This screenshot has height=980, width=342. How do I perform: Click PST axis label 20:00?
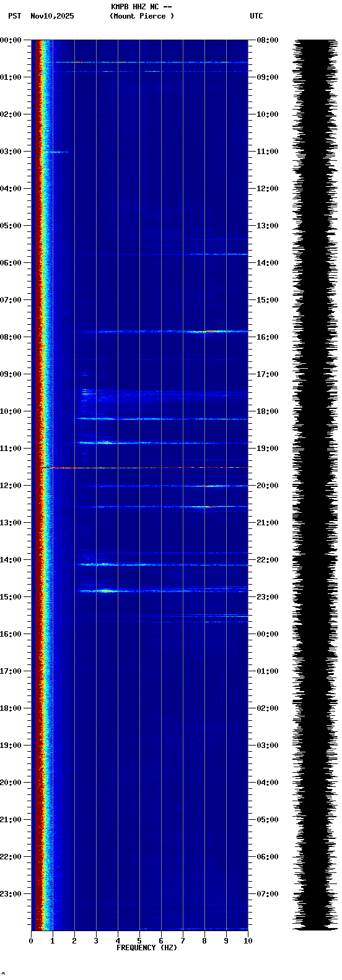11,783
